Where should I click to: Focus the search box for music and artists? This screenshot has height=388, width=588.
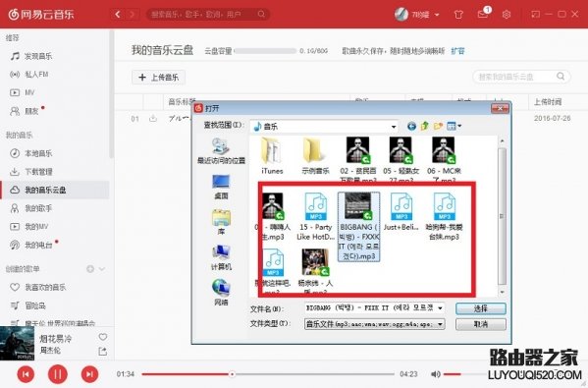[x=208, y=15]
